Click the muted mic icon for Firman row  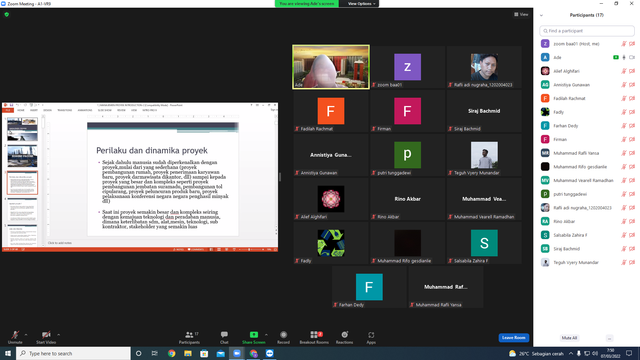point(624,139)
